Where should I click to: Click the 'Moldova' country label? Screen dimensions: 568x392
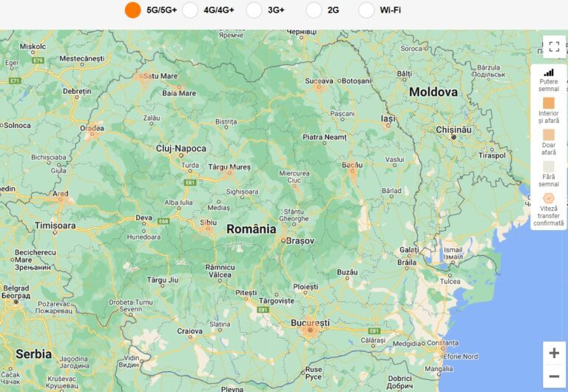click(x=433, y=92)
